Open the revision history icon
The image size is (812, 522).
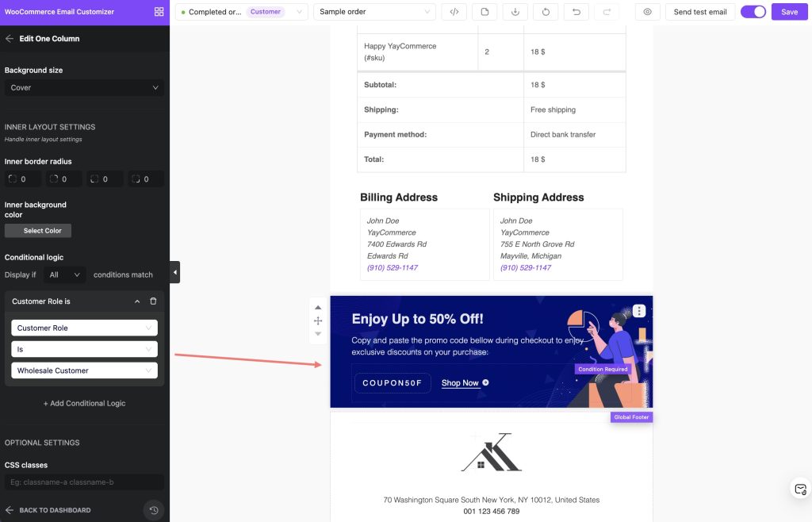(x=154, y=510)
